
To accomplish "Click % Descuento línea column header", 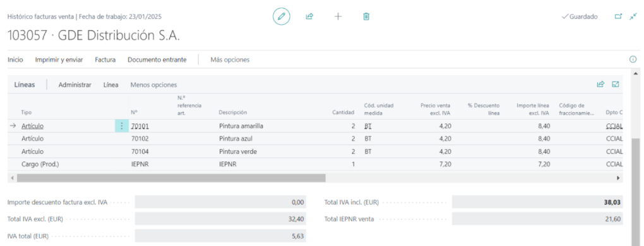I will [x=484, y=109].
